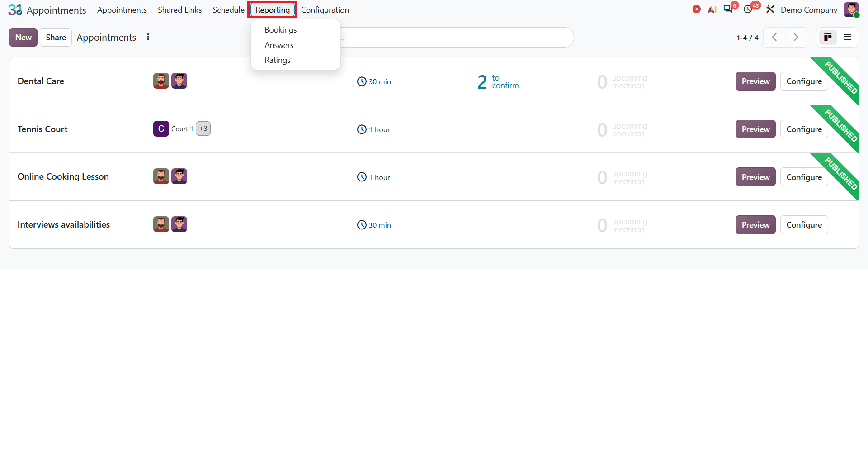Click the 1-4 / 4 pager counter
Screen dimensions: 868x467
(x=747, y=38)
